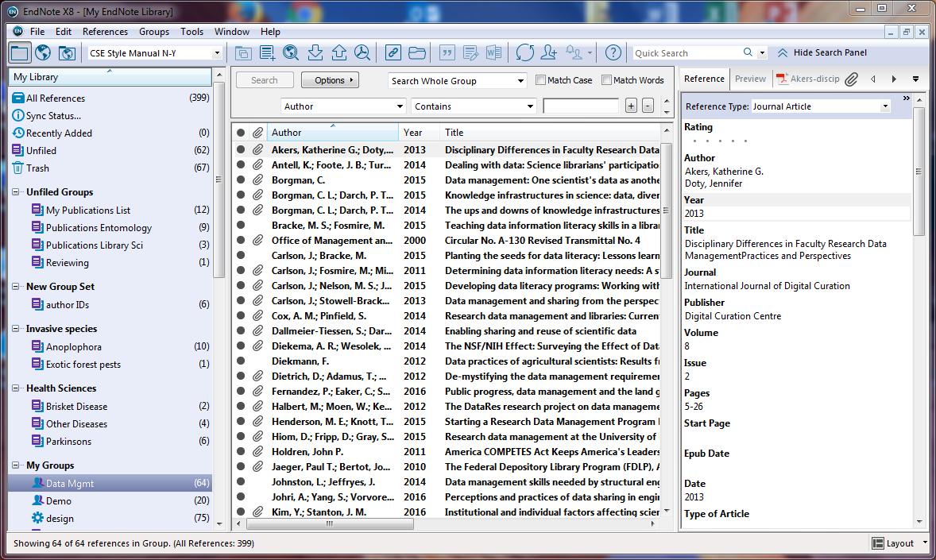Collapse the Health Sciences group set
The height and width of the screenshot is (560, 936).
click(16, 388)
